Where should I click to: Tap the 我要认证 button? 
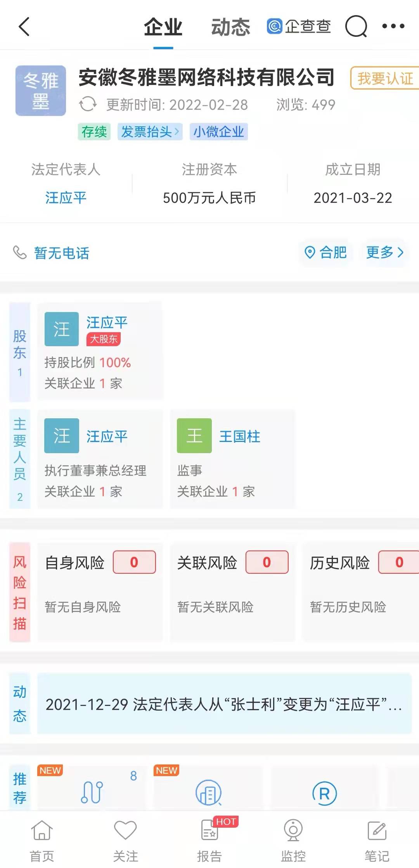[384, 78]
